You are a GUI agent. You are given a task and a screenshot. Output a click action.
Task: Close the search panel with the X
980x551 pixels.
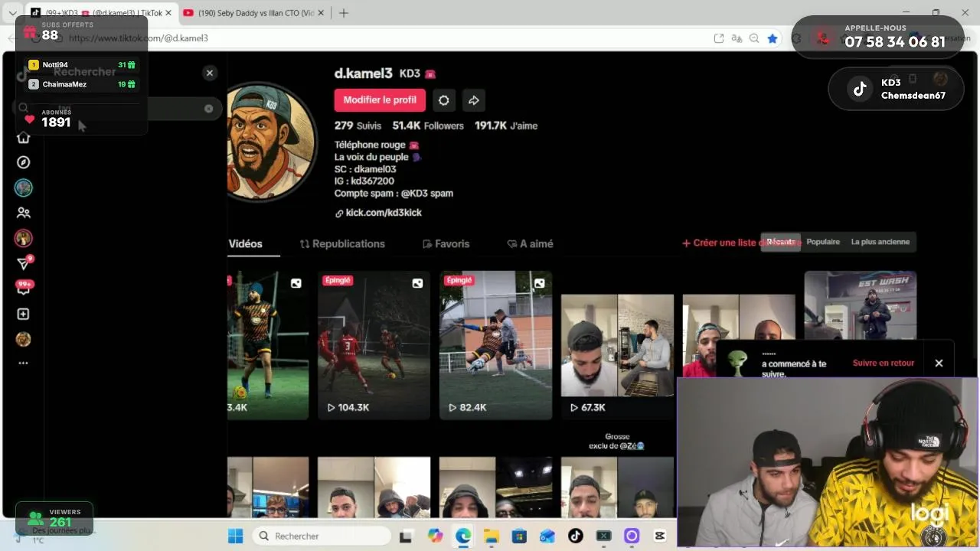pyautogui.click(x=210, y=73)
